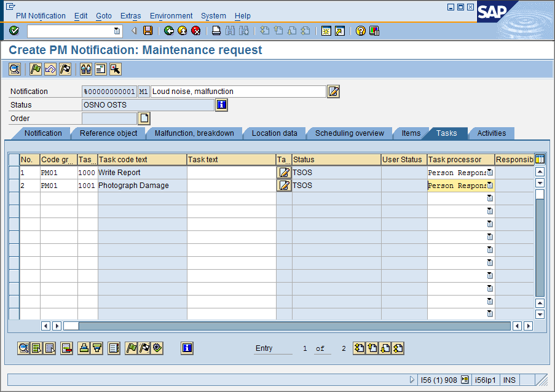Screen dimensions: 555x392
Task: Click the green Enter checkmark icon
Action: [14, 31]
